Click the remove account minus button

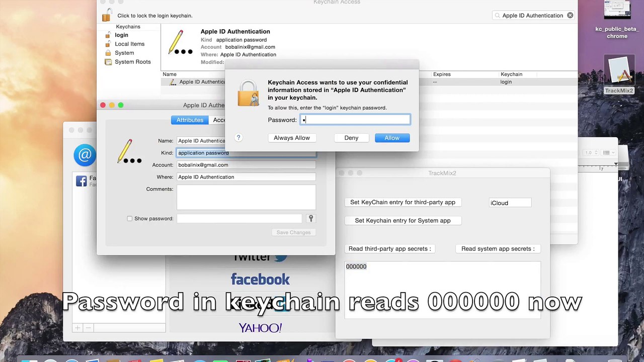pyautogui.click(x=88, y=328)
